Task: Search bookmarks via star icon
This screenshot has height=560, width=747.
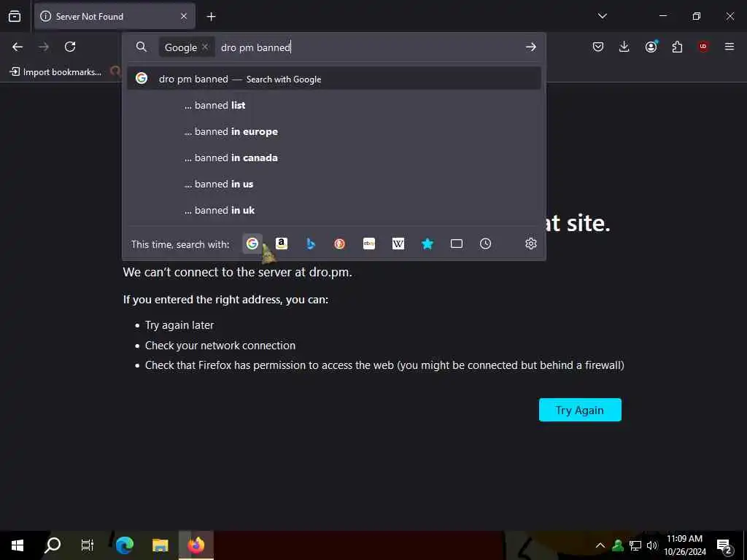Action: click(x=427, y=244)
